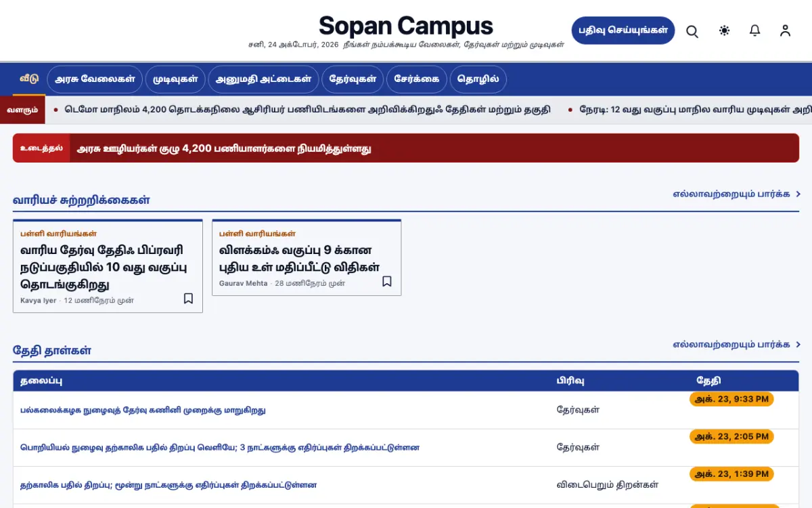Click author name Kavya Iyer

(39, 300)
